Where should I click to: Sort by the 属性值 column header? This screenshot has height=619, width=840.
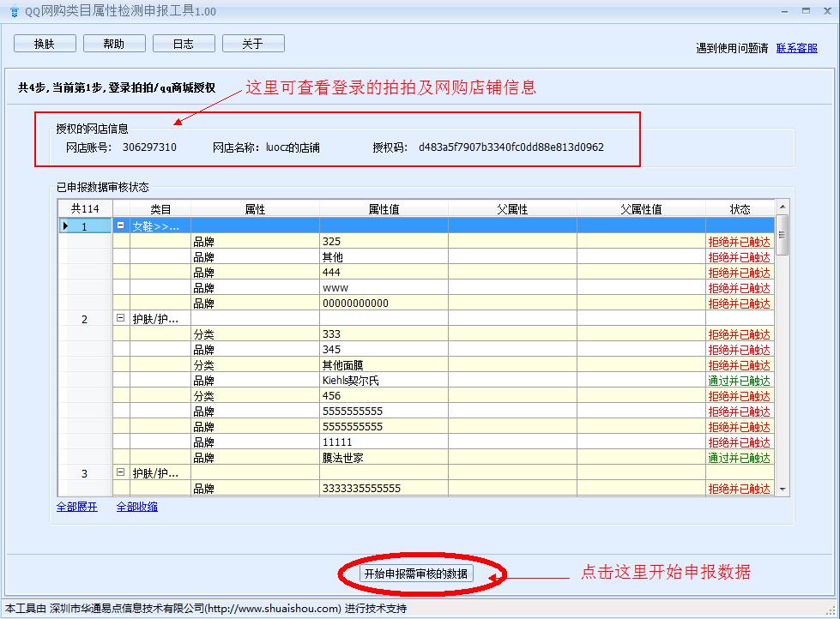384,209
